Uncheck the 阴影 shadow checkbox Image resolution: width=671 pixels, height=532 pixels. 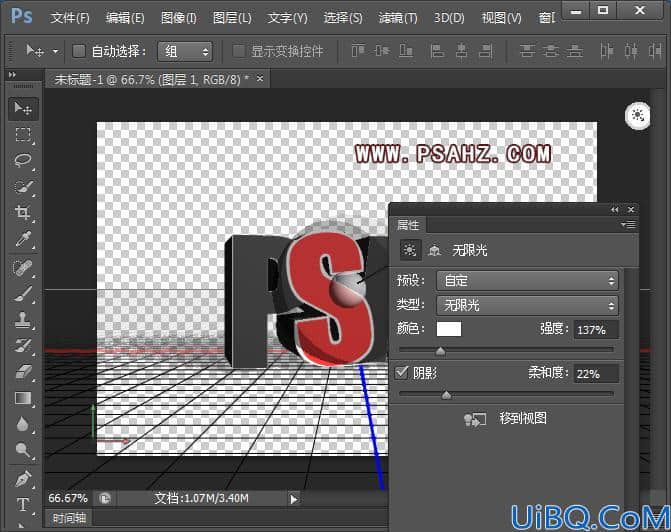pos(401,372)
